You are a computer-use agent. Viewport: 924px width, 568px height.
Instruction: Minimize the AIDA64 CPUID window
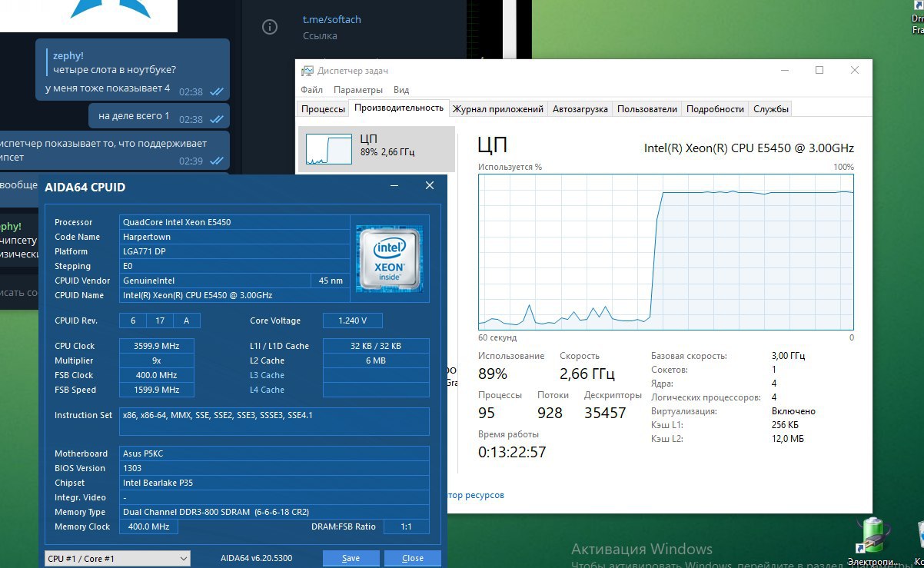pos(394,186)
